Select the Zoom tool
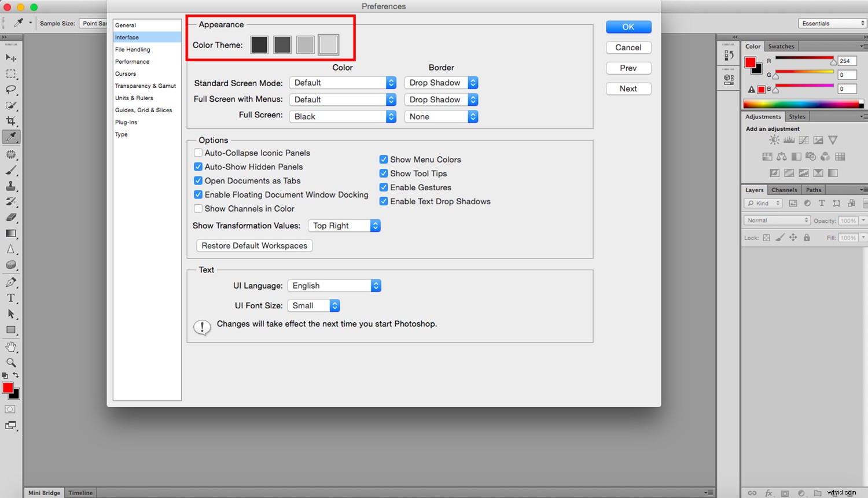 (12, 363)
